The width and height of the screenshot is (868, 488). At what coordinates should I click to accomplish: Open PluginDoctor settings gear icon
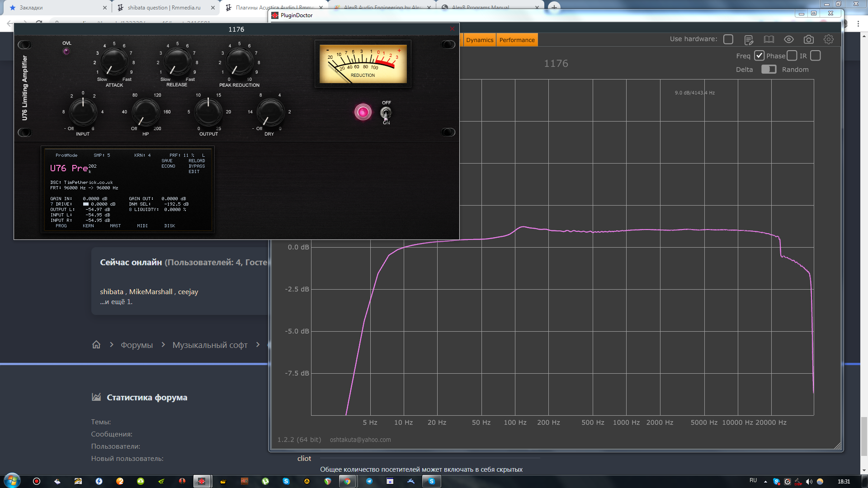[x=829, y=39]
